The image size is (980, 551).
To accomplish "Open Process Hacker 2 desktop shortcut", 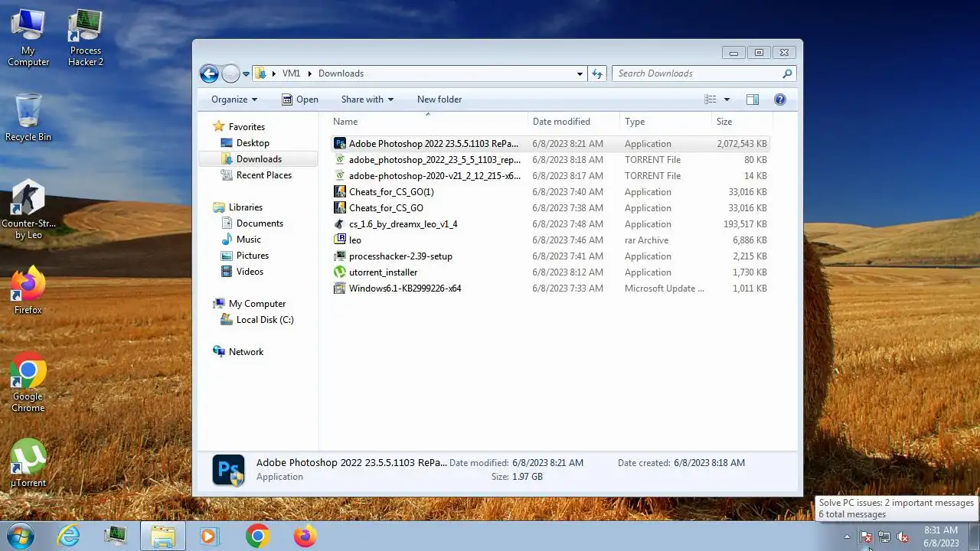I will point(85,38).
